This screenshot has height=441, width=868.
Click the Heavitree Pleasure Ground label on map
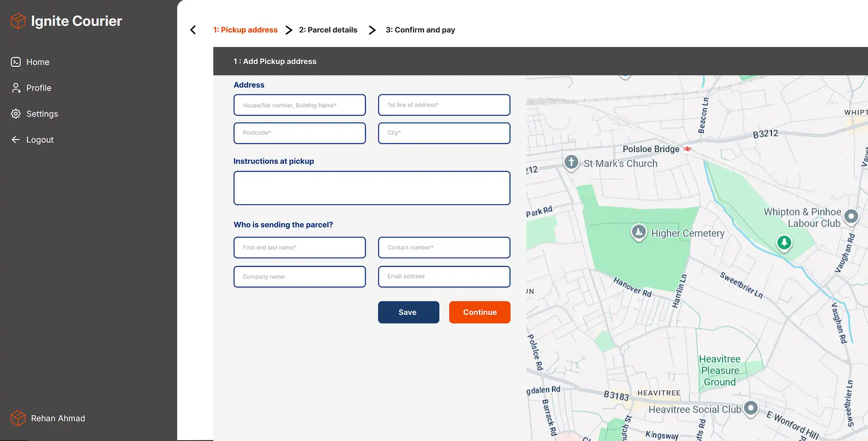pyautogui.click(x=720, y=371)
